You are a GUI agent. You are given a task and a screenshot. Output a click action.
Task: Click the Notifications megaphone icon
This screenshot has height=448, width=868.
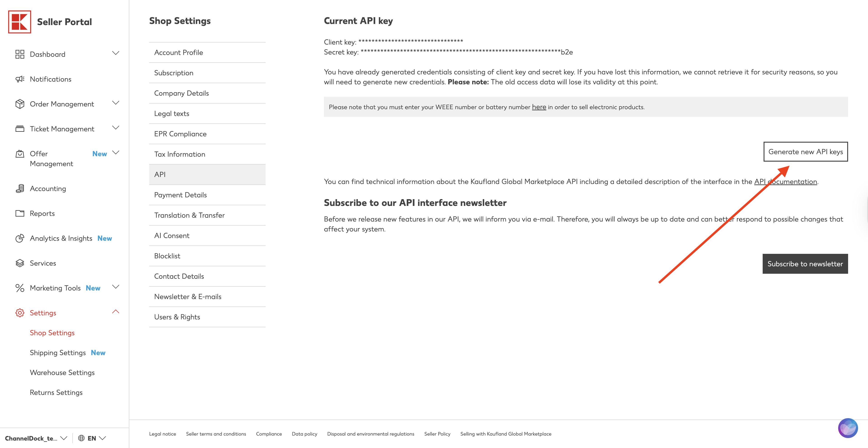click(20, 79)
